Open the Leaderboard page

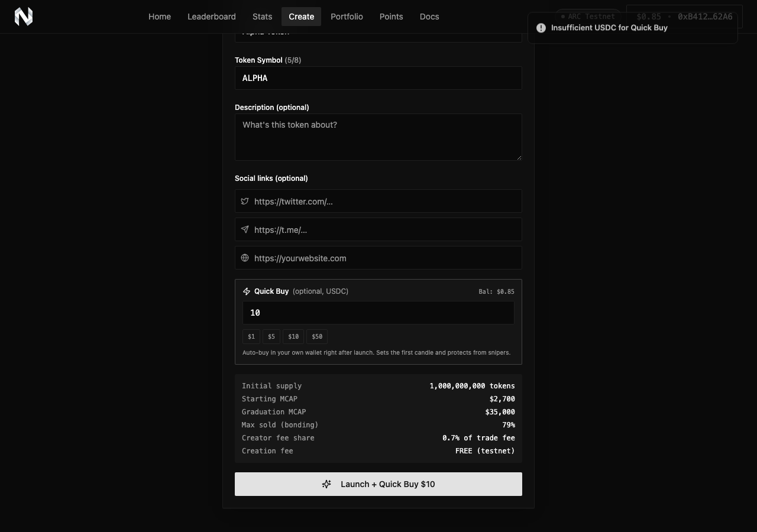tap(212, 17)
